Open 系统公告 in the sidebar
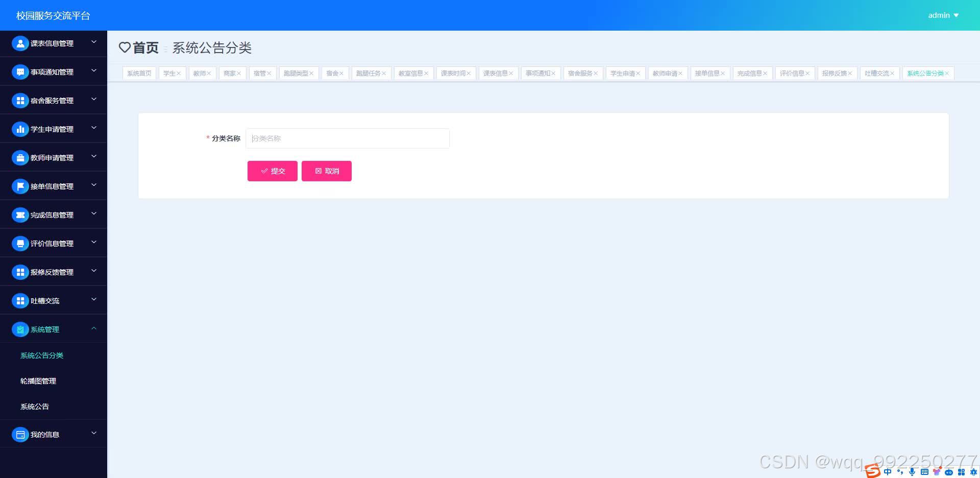 click(x=35, y=407)
